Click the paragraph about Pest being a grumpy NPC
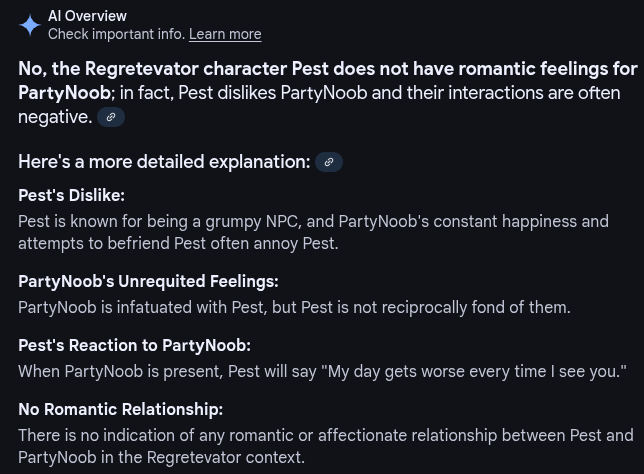Viewport: 644px width, 474px height. pyautogui.click(x=313, y=221)
